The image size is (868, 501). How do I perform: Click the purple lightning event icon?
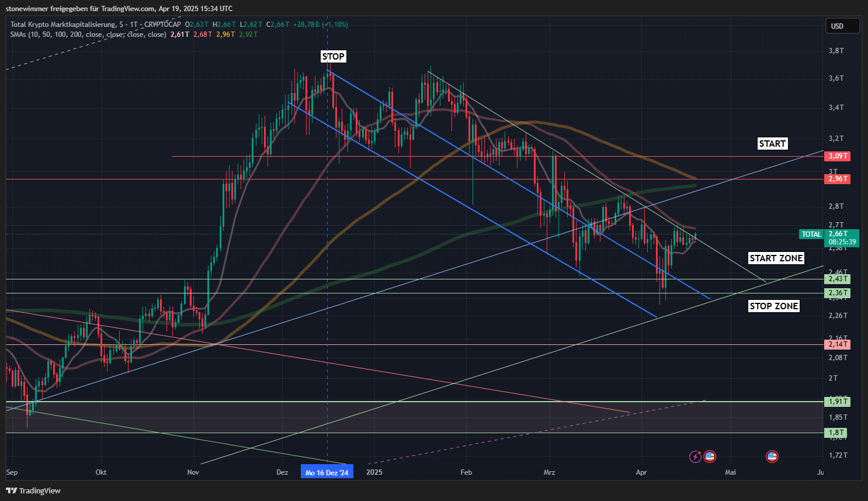click(695, 457)
